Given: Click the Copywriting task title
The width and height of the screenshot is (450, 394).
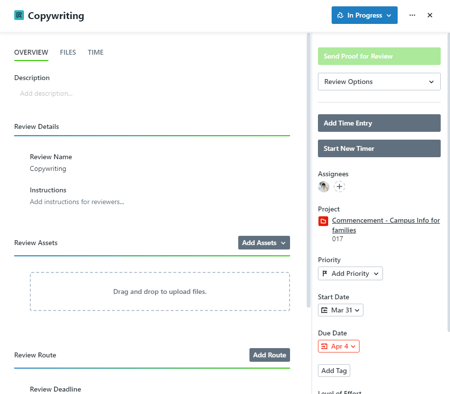Looking at the screenshot, I should (x=56, y=16).
